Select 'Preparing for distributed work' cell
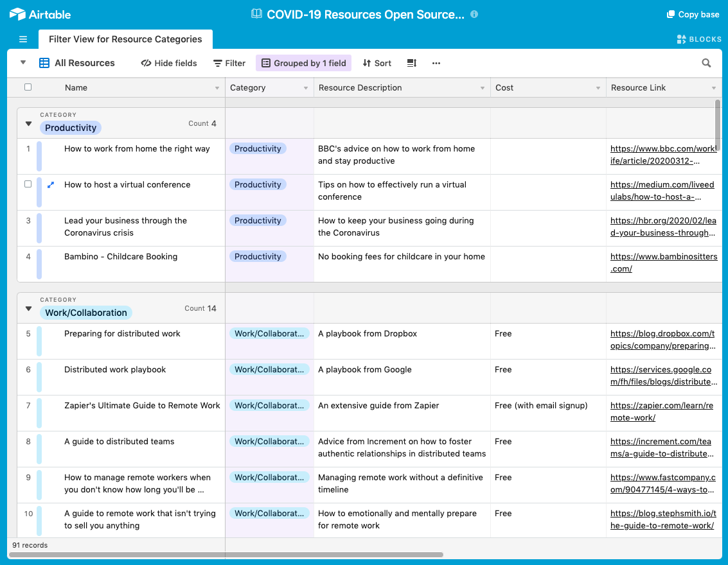Image resolution: width=728 pixels, height=565 pixels. tap(122, 333)
